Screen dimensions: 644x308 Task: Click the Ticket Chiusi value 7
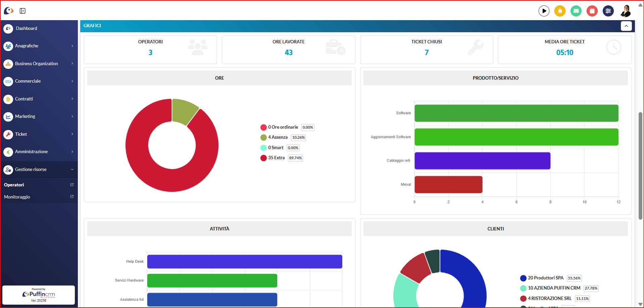pyautogui.click(x=427, y=53)
